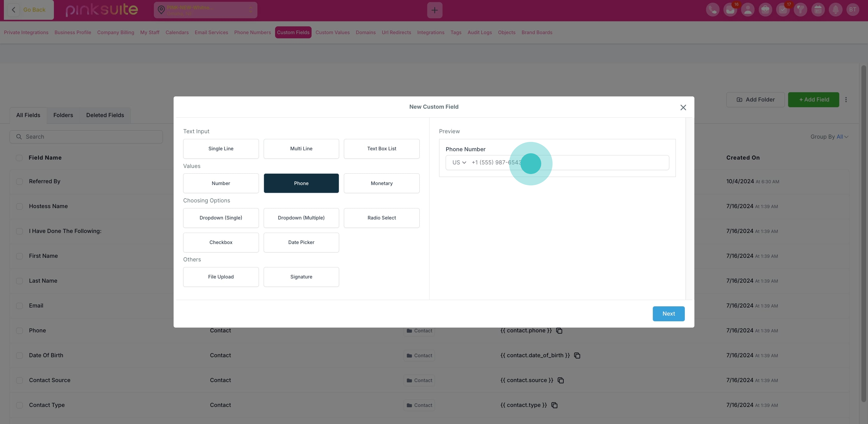Screen dimensions: 868x424
Task: Open the location switcher dropdown
Action: point(205,10)
